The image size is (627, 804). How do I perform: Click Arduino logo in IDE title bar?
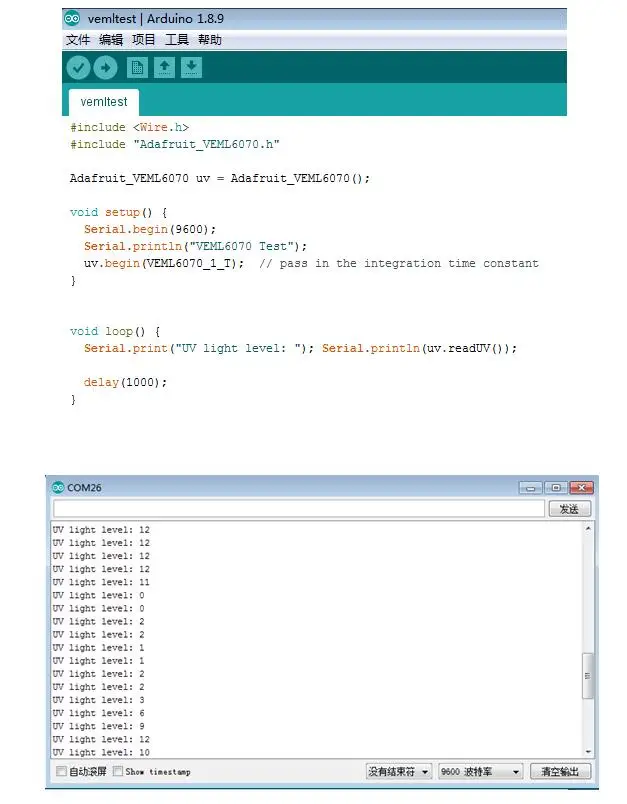click(x=72, y=18)
